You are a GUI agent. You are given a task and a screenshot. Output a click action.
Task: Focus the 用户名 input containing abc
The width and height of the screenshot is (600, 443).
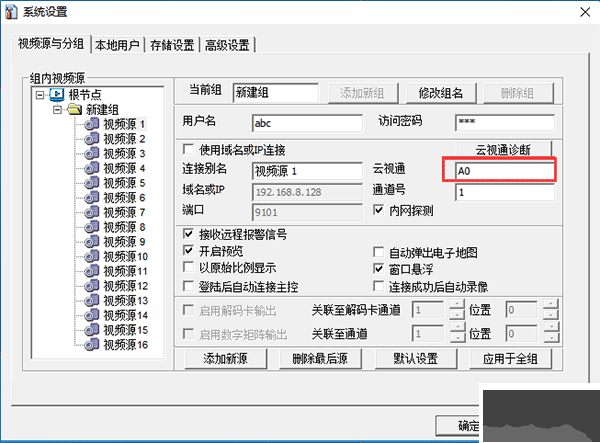307,123
